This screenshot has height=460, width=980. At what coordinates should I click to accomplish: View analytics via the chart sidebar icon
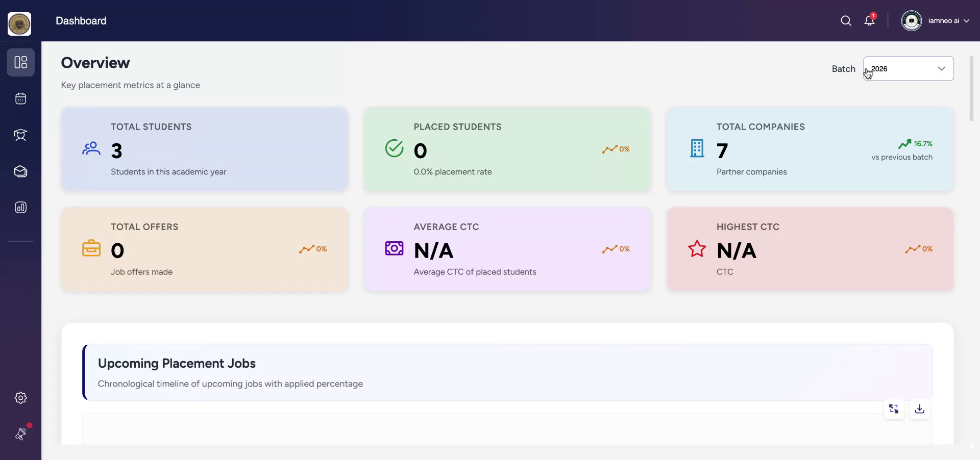[x=21, y=207]
